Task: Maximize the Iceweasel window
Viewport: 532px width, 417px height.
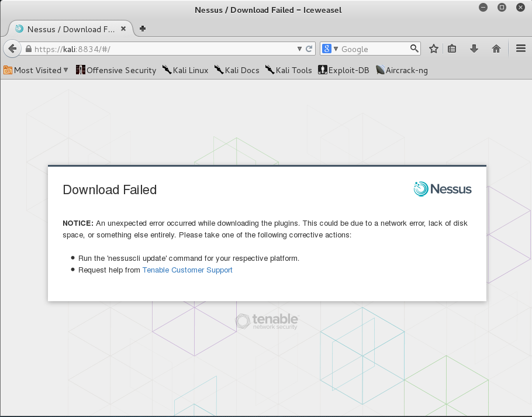Action: click(x=502, y=7)
